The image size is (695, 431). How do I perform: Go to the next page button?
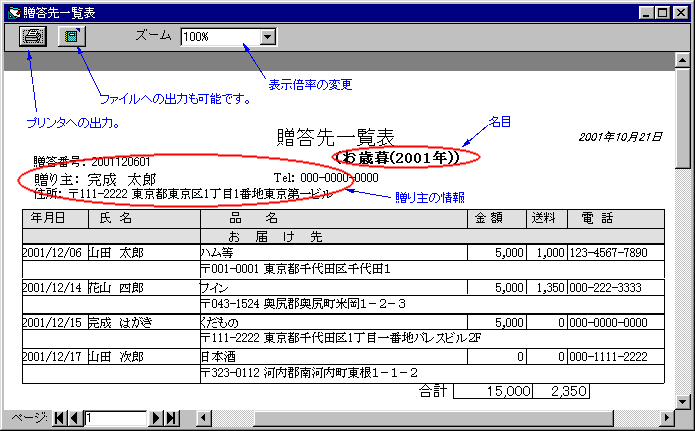[157, 418]
